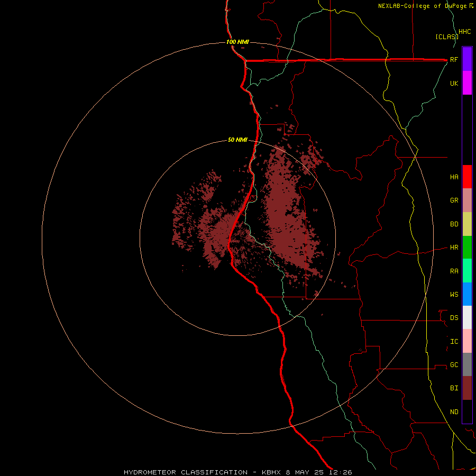Click the BI legend label
Viewport: 476px width, 476px height.
tap(454, 388)
